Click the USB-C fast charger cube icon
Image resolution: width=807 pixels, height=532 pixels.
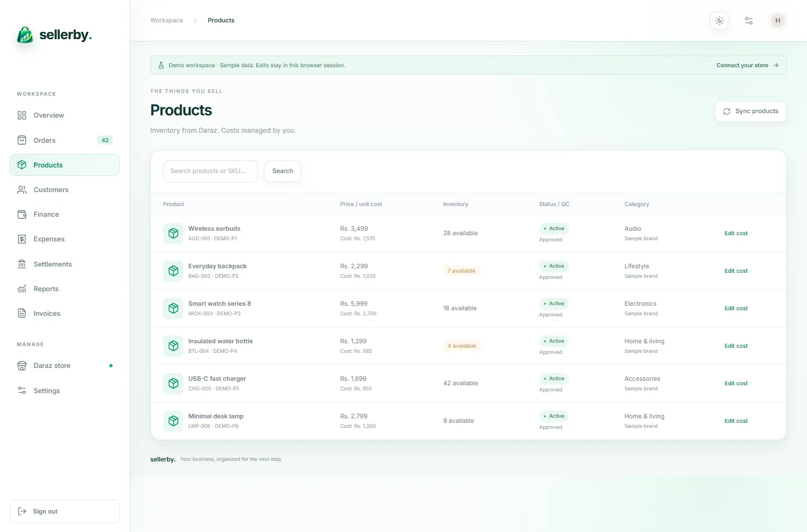coord(173,384)
